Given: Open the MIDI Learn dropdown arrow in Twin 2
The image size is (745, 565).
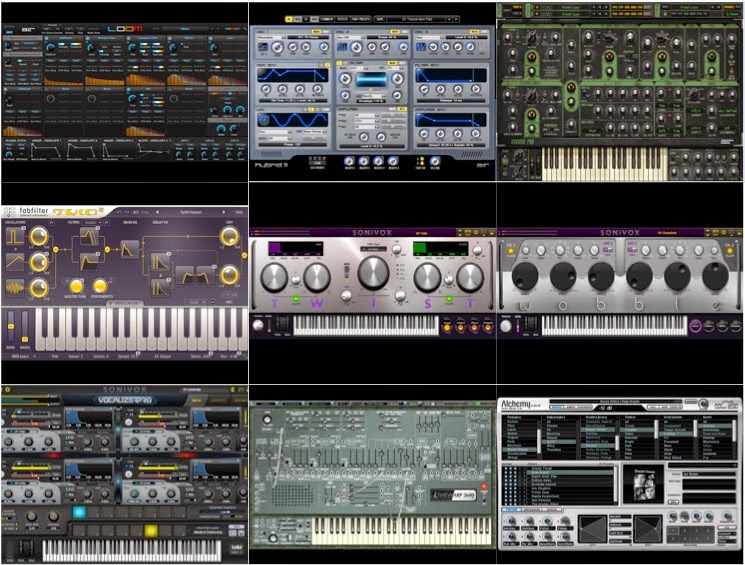Looking at the screenshot, I should click(x=35, y=356).
